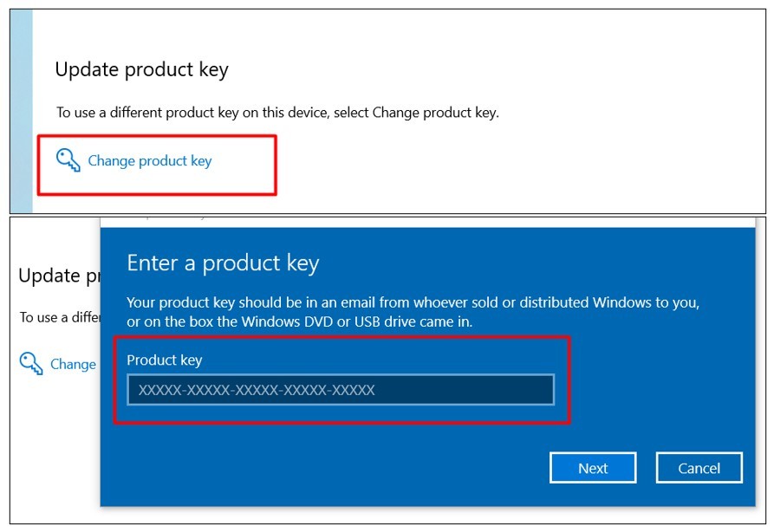Image resolution: width=774 pixels, height=532 pixels.
Task: Click the select Change product key instruction text
Action: [277, 113]
